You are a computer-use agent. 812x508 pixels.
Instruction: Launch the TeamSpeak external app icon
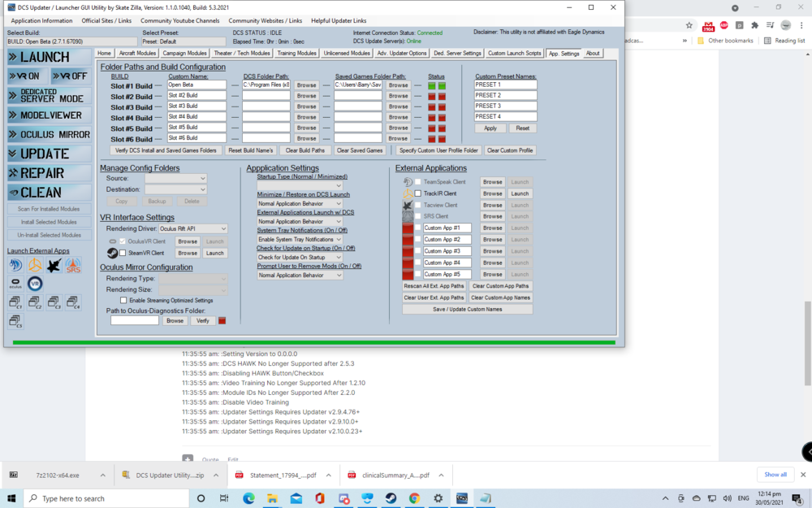[x=15, y=265]
